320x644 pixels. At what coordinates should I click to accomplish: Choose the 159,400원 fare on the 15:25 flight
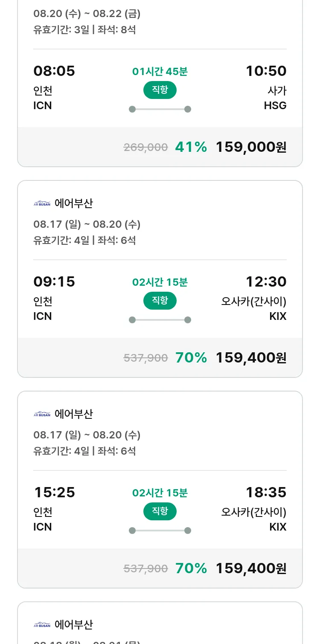(x=251, y=569)
